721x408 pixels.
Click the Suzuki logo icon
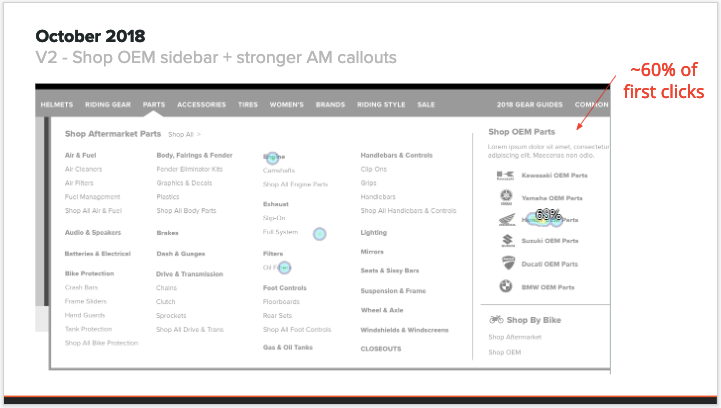(505, 241)
